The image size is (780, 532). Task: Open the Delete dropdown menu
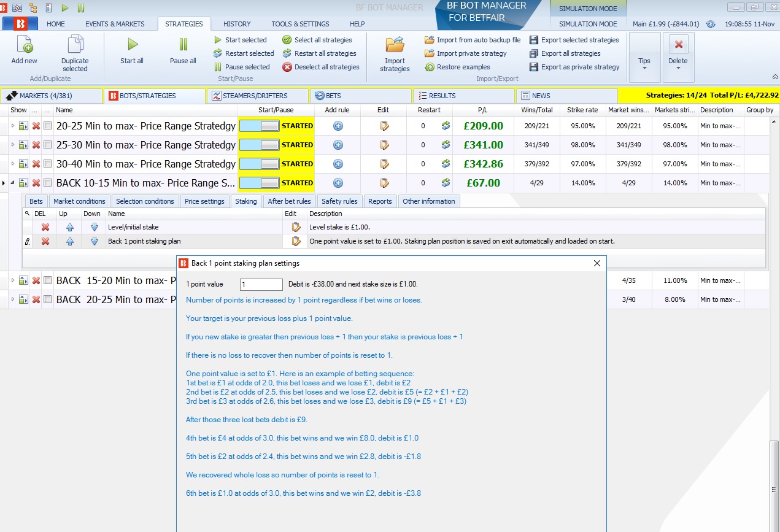coord(678,56)
